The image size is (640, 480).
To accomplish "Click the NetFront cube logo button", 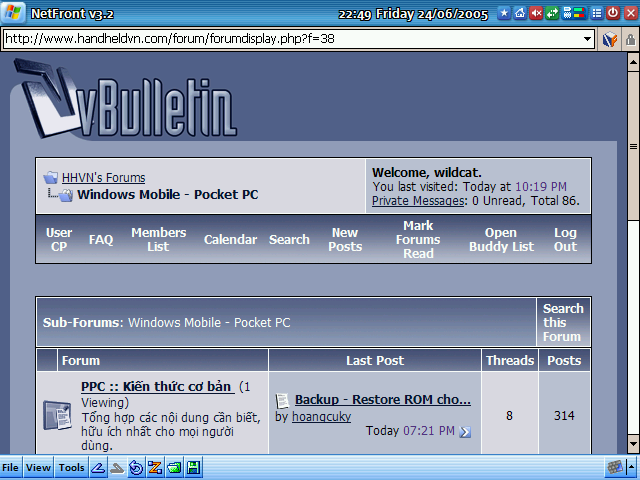I will click(610, 39).
